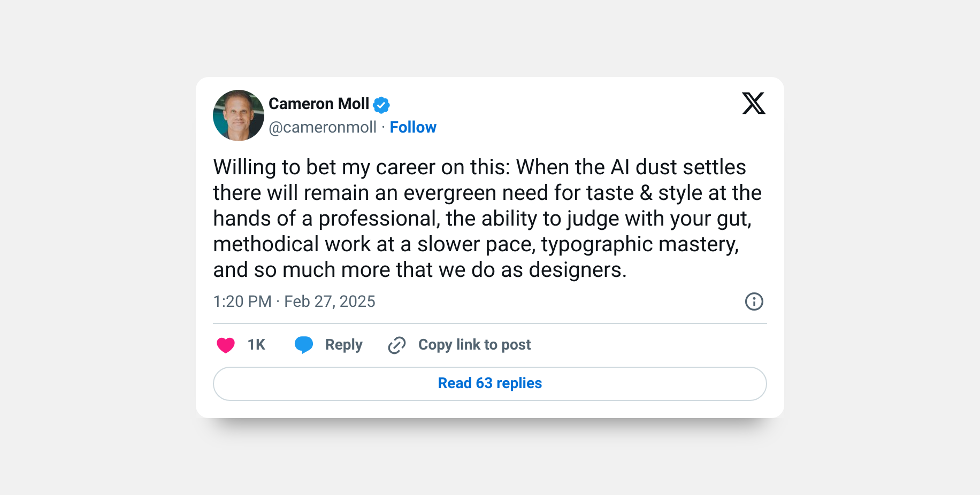
Task: Follow @cameronmoll
Action: tap(413, 127)
